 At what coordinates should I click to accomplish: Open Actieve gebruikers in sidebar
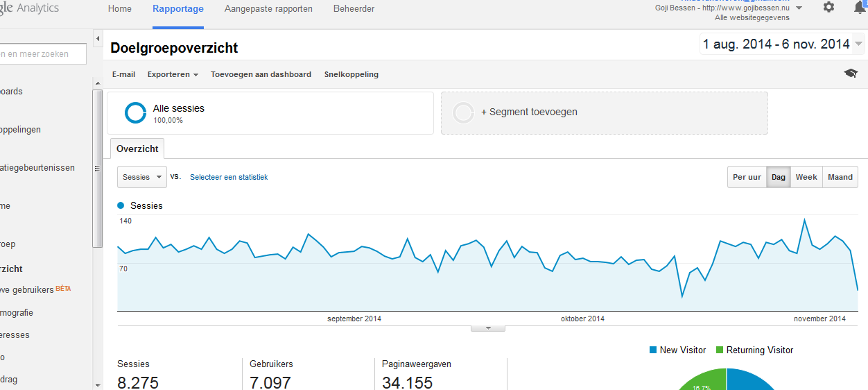tap(36, 289)
